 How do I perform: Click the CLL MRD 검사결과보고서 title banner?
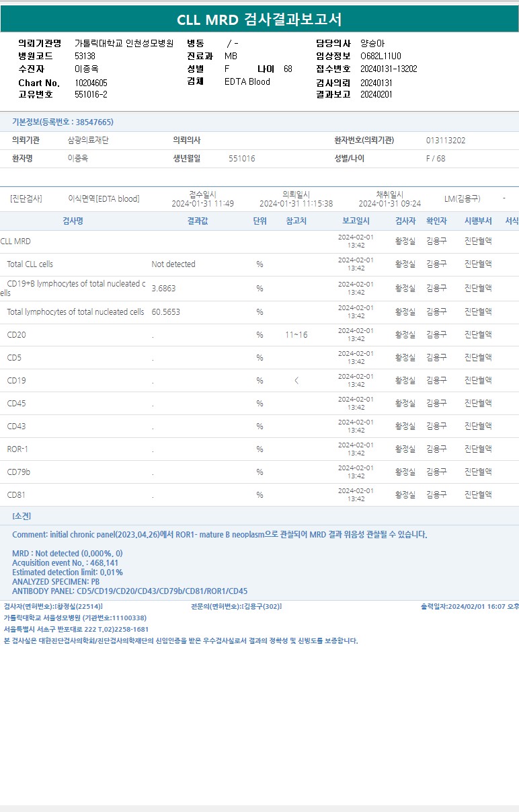click(x=259, y=20)
